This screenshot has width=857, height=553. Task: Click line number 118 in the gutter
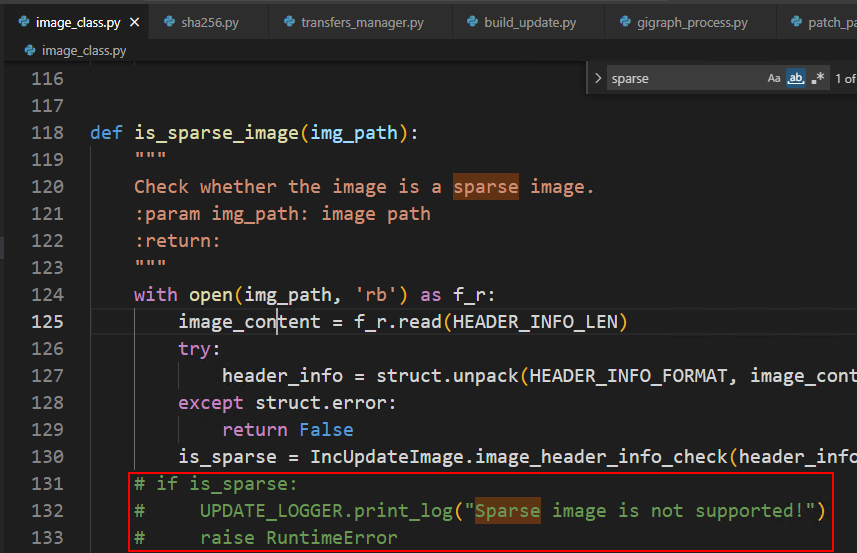coord(48,133)
